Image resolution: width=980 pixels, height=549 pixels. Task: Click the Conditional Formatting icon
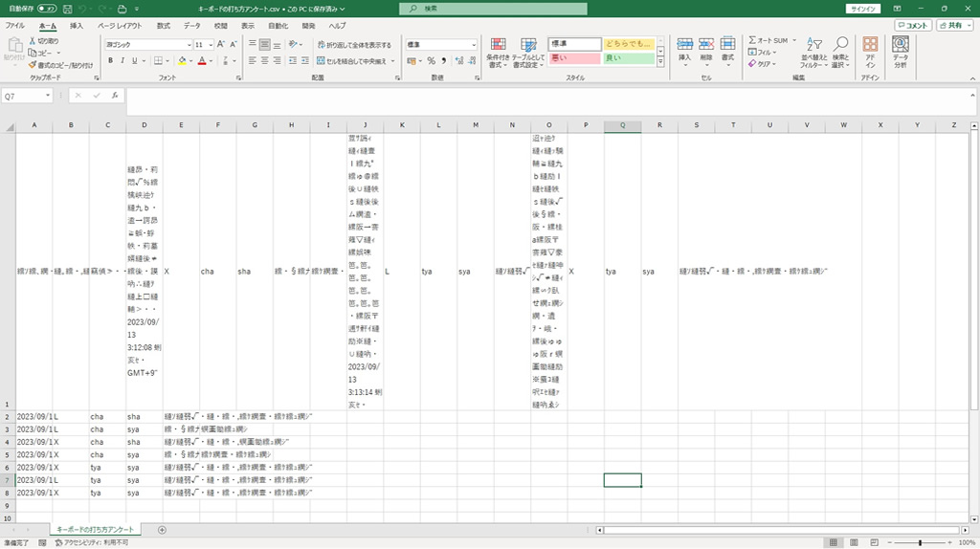pyautogui.click(x=499, y=52)
